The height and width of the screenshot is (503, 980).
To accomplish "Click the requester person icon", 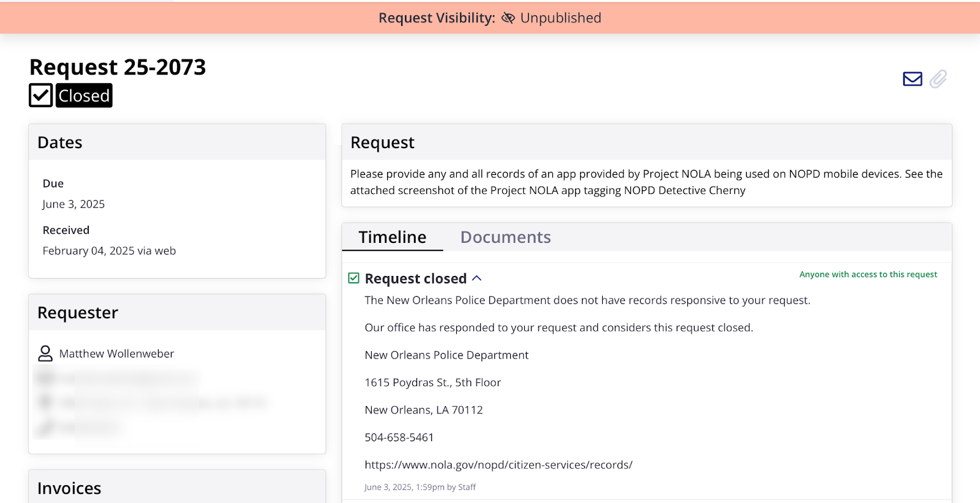I will pos(45,353).
